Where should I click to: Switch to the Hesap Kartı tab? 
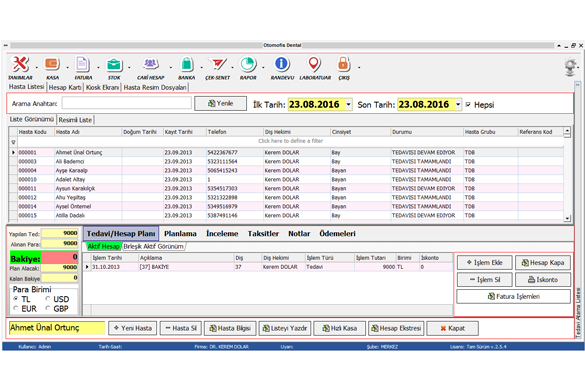coord(65,87)
